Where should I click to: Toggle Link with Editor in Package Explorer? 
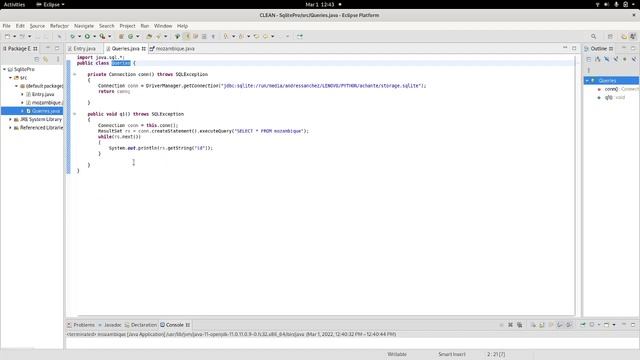(46, 59)
